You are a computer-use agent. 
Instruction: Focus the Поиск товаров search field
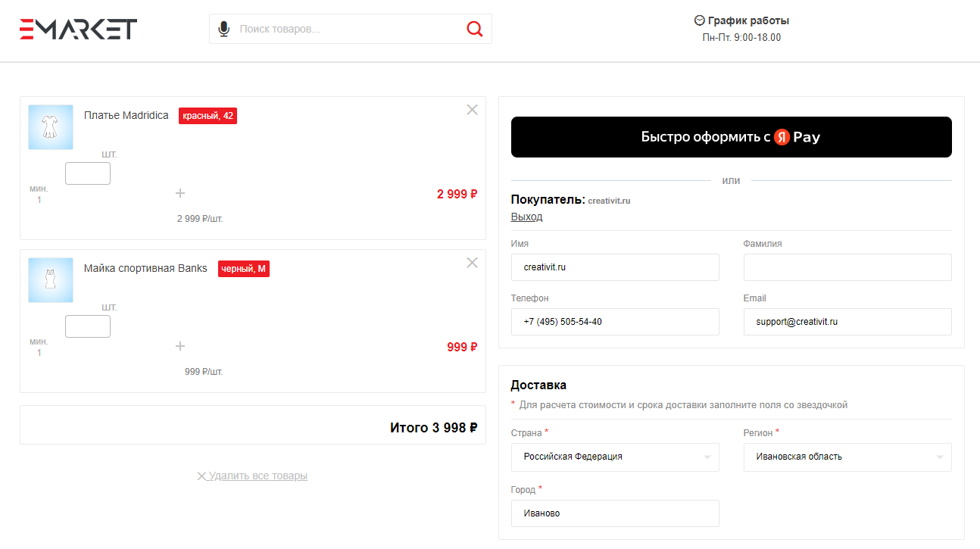coord(348,29)
